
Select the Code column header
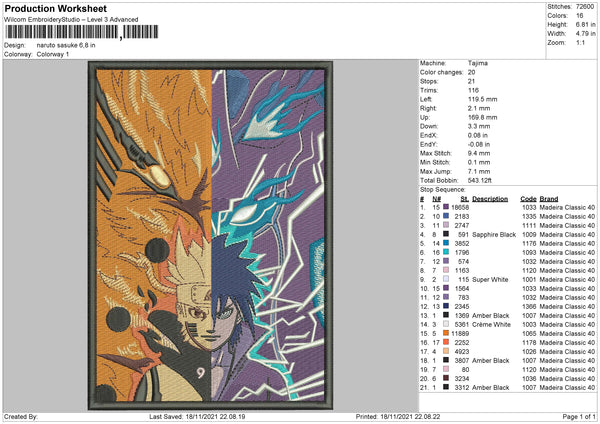tap(528, 199)
